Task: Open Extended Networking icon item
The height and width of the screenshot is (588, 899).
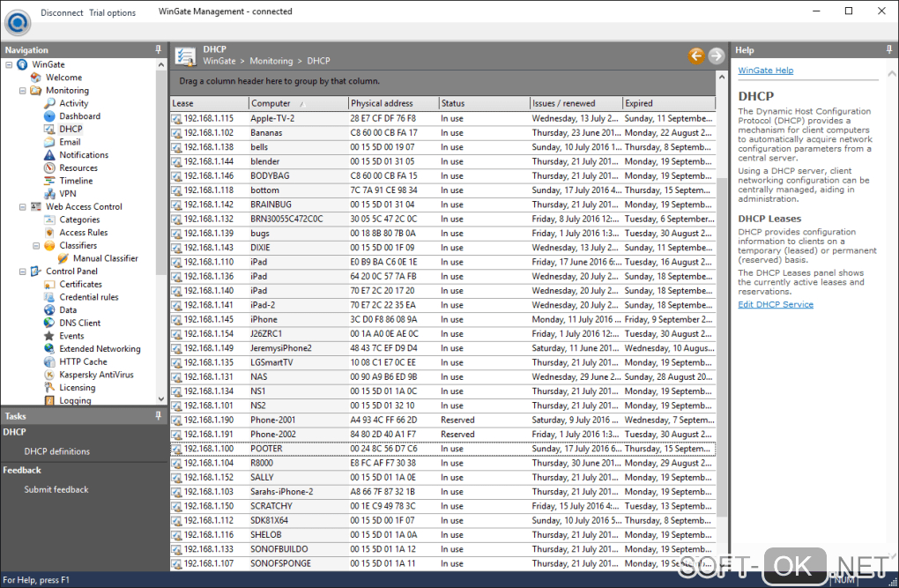Action: coord(50,349)
